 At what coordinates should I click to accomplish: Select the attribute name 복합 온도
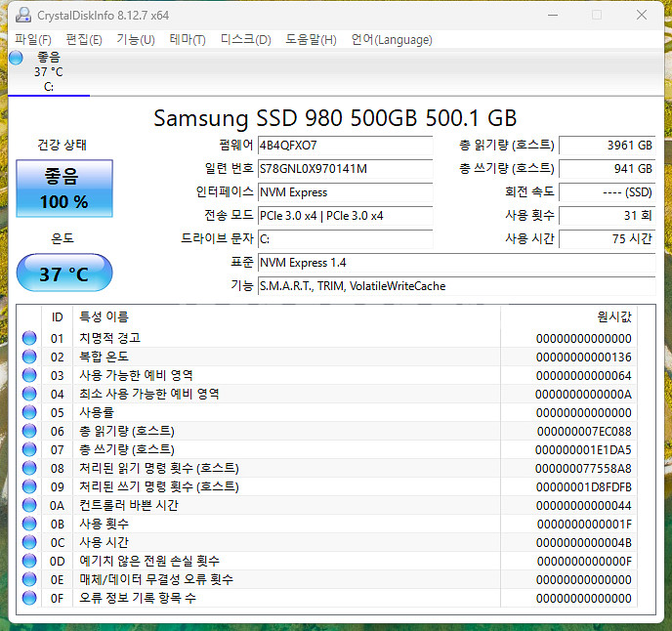point(104,357)
